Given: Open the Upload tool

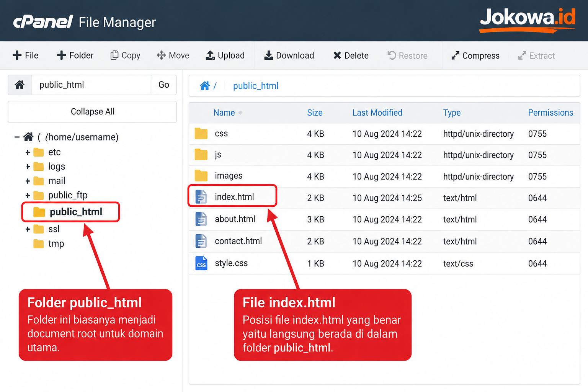Looking at the screenshot, I should click(225, 56).
